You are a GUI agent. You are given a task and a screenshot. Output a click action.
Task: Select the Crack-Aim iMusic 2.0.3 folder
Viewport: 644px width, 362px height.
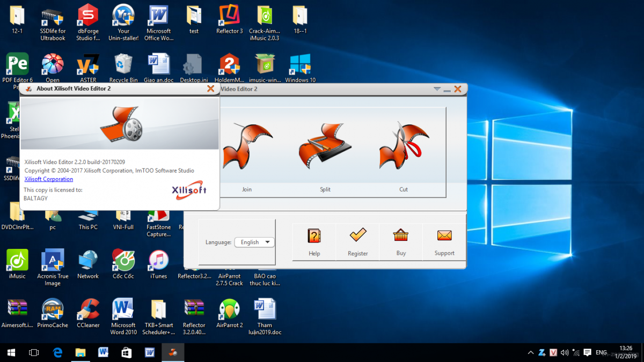tap(264, 22)
